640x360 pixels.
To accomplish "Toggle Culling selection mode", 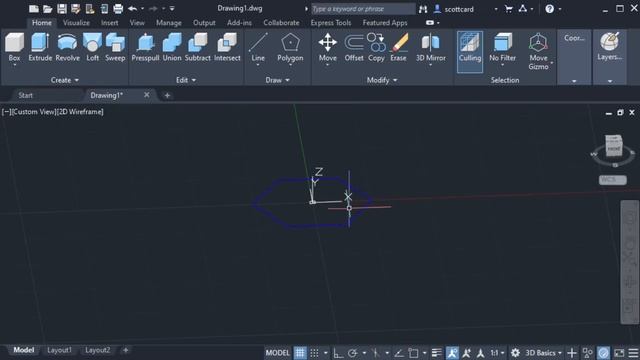I will coord(470,51).
